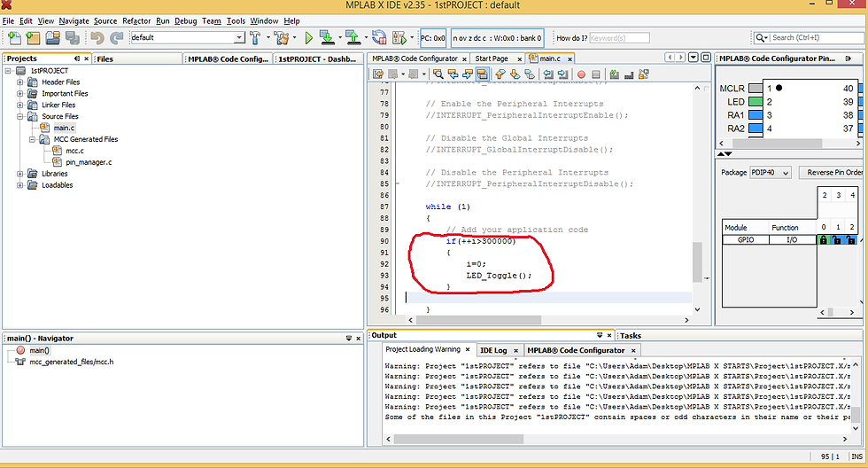
Task: Click the Comment icon in editor toolbar
Action: pyautogui.click(x=614, y=74)
